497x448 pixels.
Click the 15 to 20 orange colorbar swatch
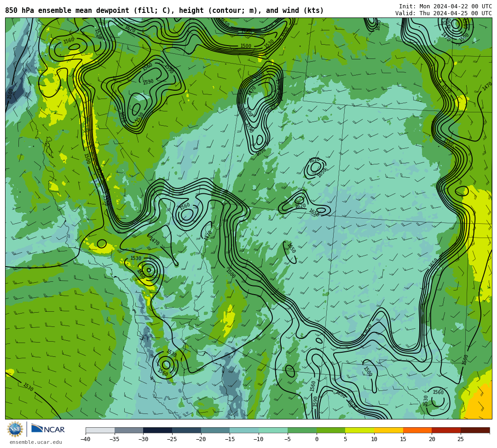(417, 430)
